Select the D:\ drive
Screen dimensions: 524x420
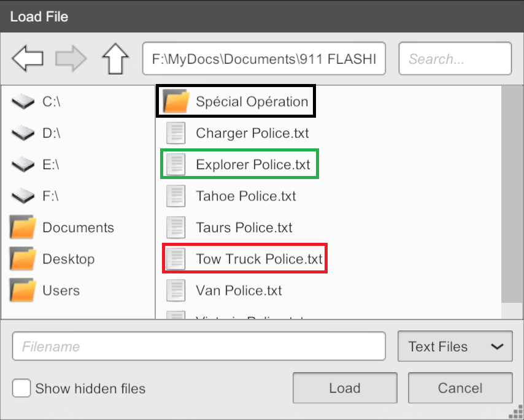[x=51, y=133]
